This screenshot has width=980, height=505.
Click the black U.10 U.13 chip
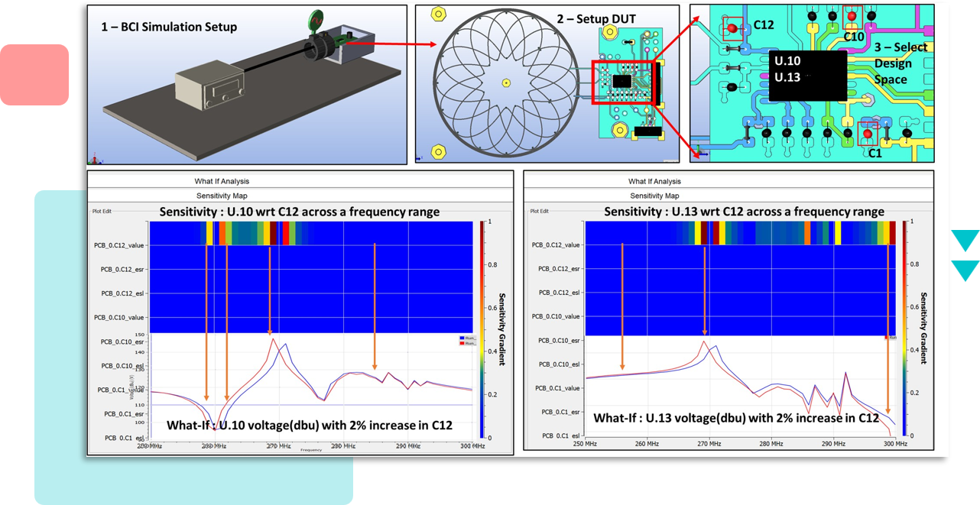click(806, 76)
